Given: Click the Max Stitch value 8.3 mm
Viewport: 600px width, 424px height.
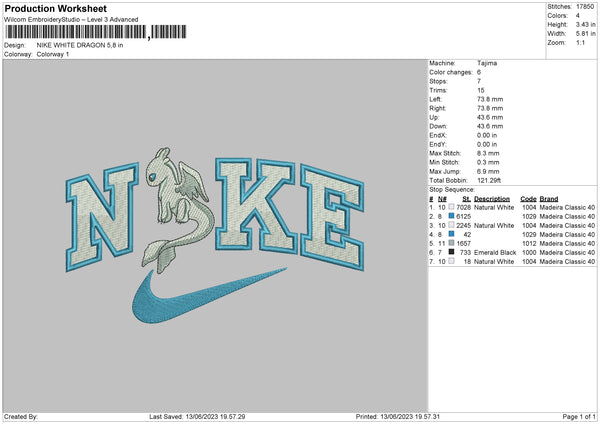Looking at the screenshot, I should tap(488, 153).
